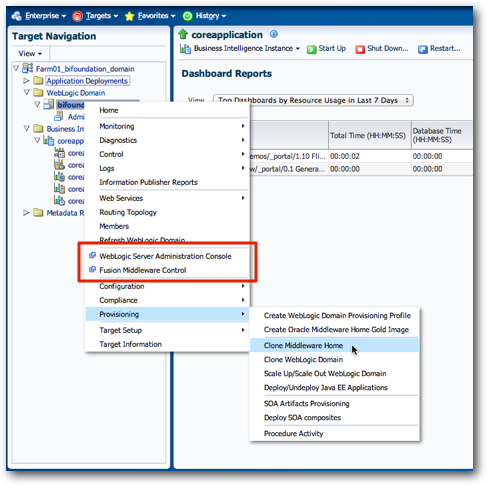Image resolution: width=487 pixels, height=485 pixels.
Task: Open the Target Setup submenu
Action: pos(167,330)
